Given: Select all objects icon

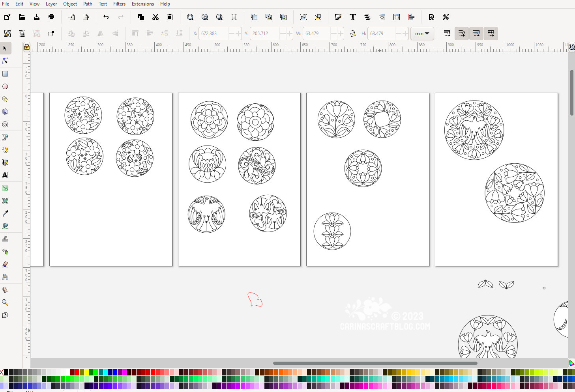Looking at the screenshot, I should pyautogui.click(x=7, y=34).
